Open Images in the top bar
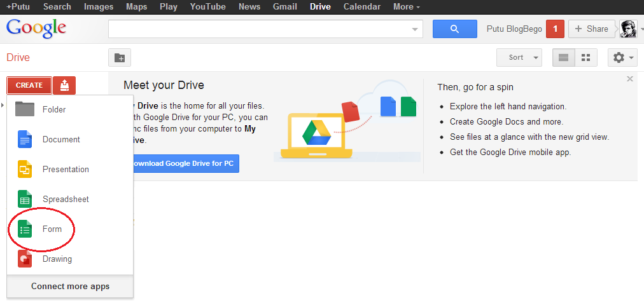 (99, 6)
